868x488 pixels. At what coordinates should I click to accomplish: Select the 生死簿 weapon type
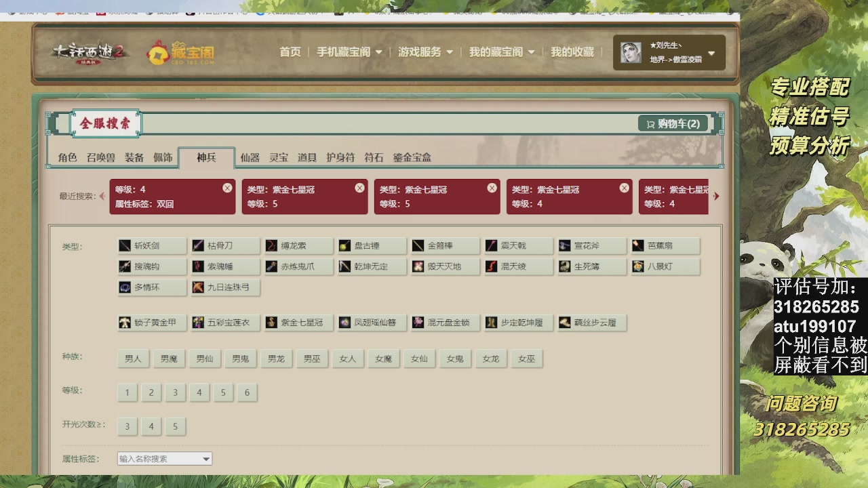(591, 266)
